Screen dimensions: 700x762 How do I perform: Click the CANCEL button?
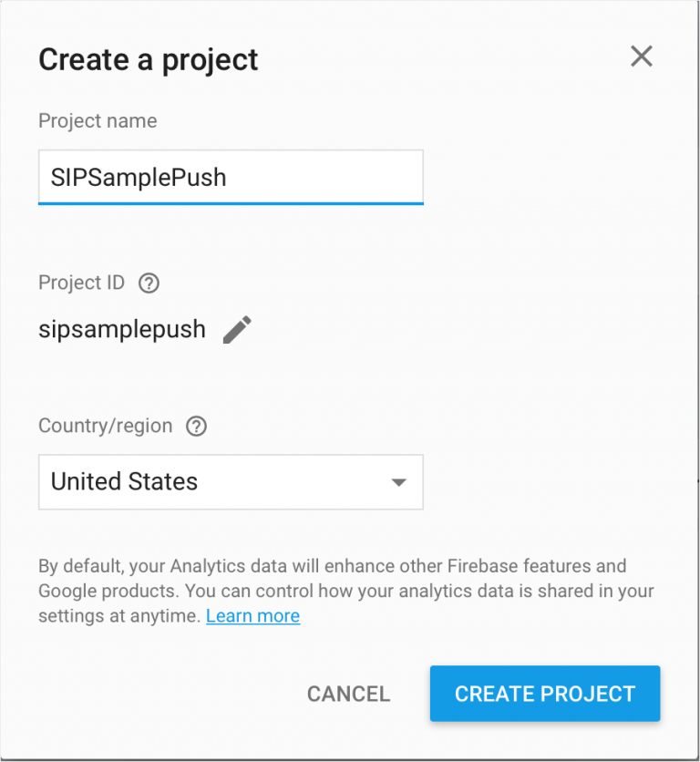click(348, 694)
